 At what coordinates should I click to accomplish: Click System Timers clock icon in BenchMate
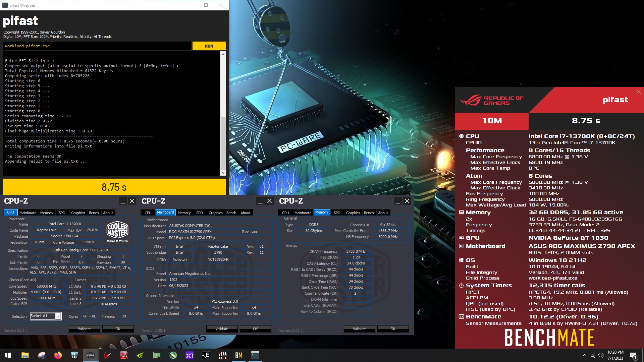461,286
